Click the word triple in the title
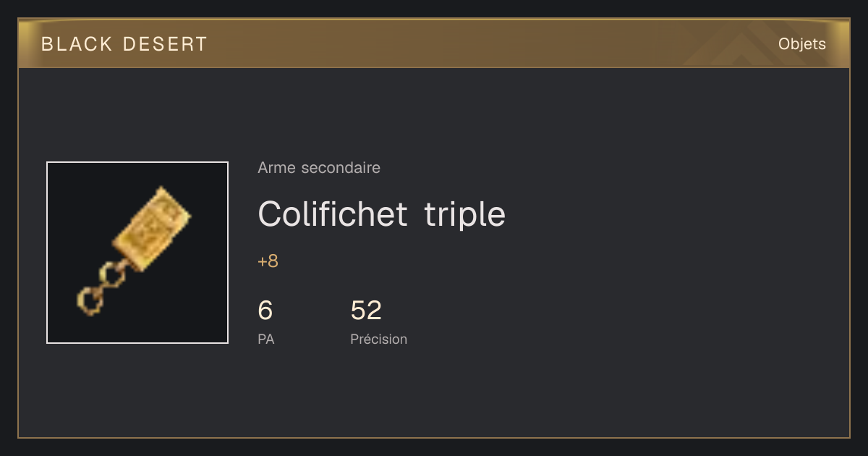This screenshot has height=456, width=868. 464,216
